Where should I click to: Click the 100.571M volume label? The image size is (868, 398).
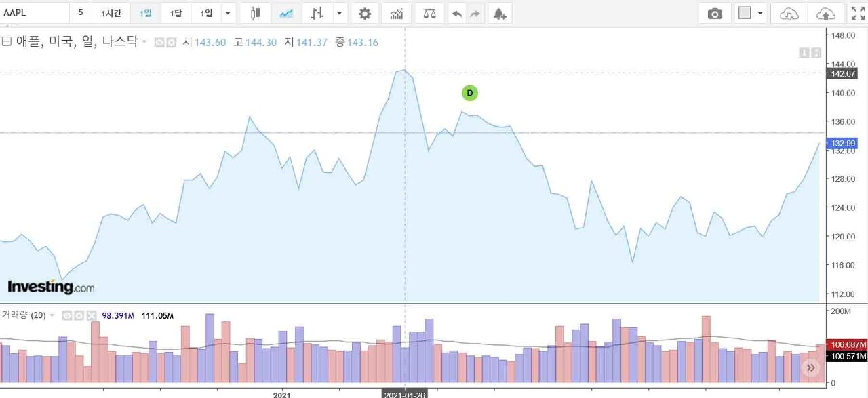coord(846,356)
